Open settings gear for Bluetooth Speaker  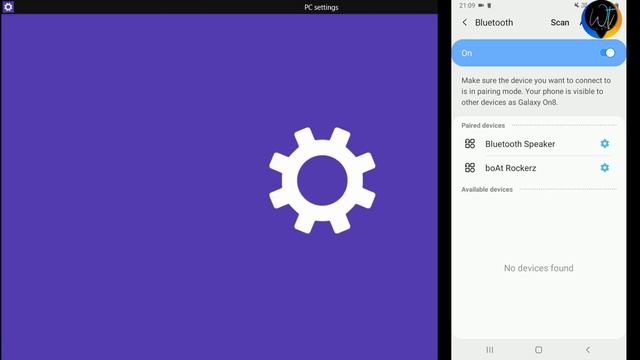pos(604,144)
